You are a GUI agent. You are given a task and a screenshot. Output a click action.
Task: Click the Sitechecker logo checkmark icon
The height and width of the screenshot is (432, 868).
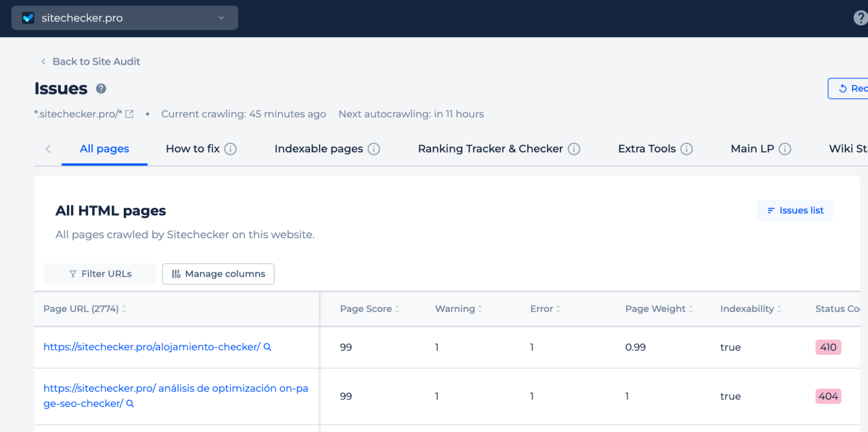(x=28, y=18)
